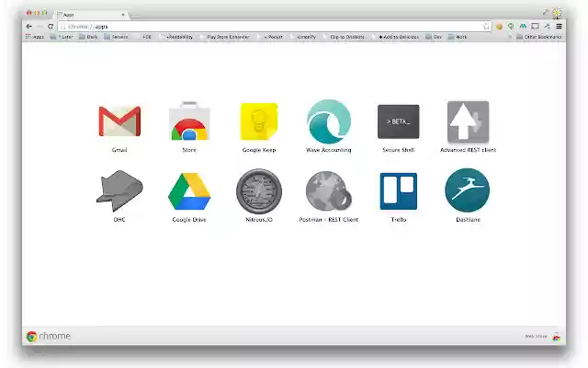Open the Other Bookmarks folder
The height and width of the screenshot is (368, 588).
[539, 37]
